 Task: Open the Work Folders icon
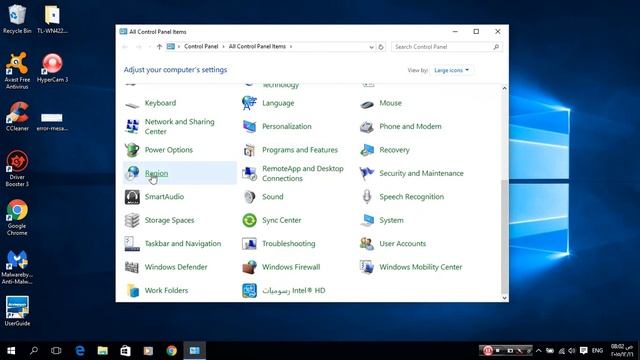133,290
